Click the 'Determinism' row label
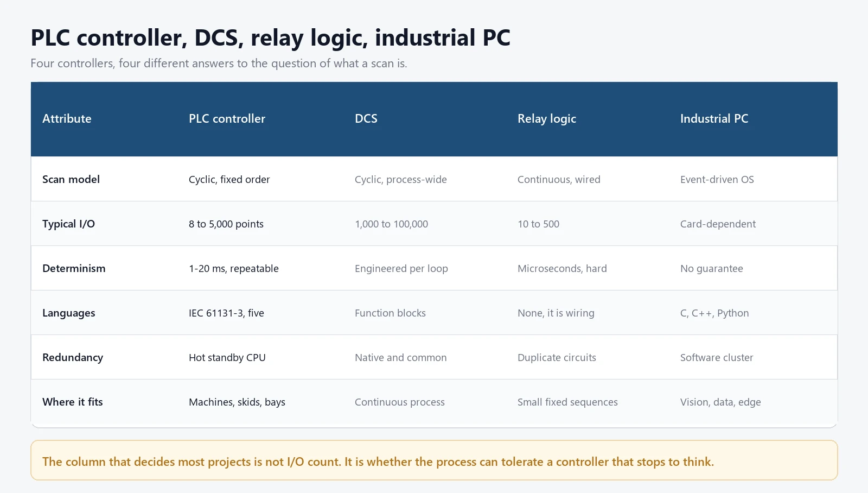Image resolution: width=868 pixels, height=493 pixels. [74, 268]
